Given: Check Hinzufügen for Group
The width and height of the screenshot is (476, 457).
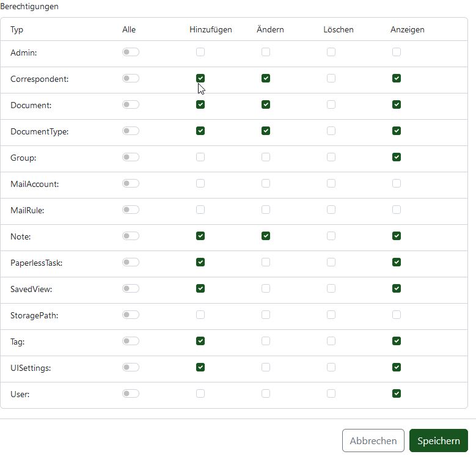Looking at the screenshot, I should click(x=200, y=157).
